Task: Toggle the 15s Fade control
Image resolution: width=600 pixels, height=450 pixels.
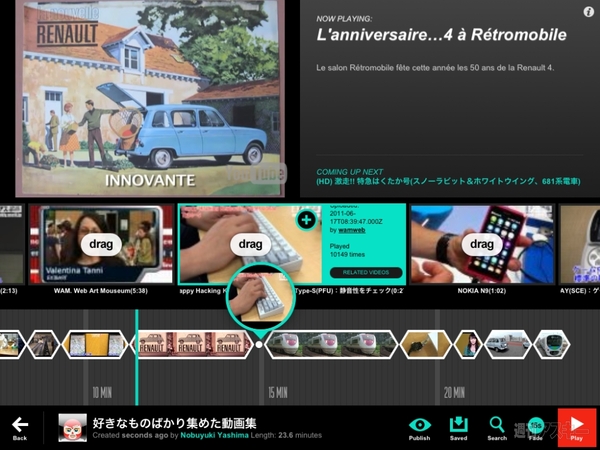Action: tap(536, 428)
